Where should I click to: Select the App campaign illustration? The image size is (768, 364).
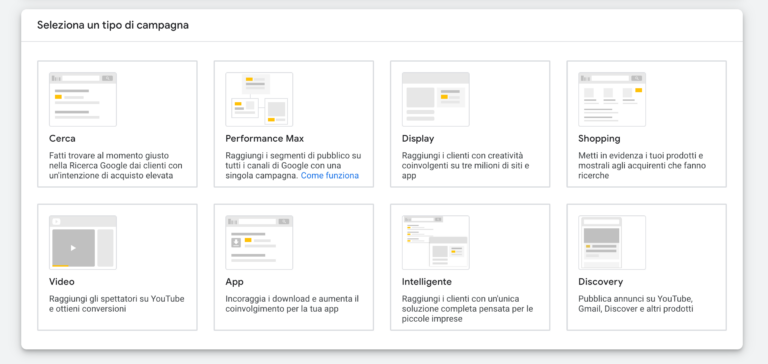(259, 243)
